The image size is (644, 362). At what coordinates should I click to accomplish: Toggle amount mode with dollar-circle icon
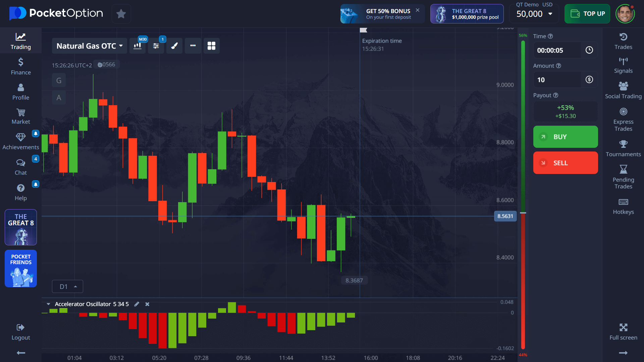pos(589,80)
